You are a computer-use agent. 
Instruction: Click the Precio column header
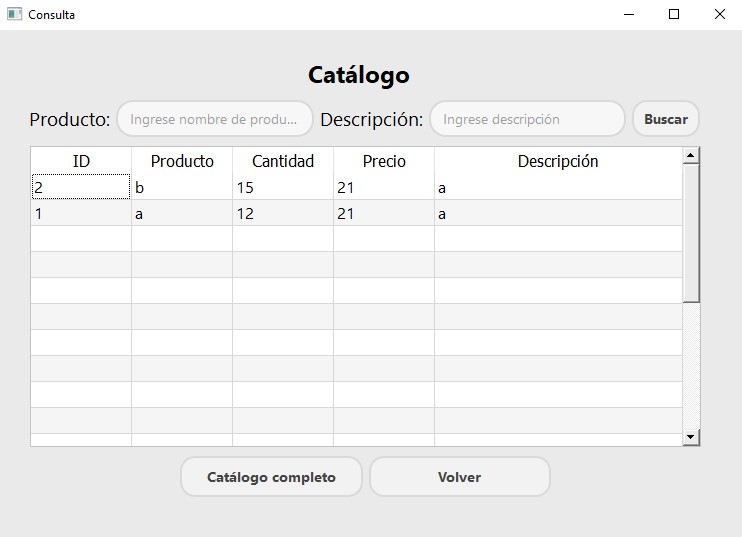tap(384, 161)
